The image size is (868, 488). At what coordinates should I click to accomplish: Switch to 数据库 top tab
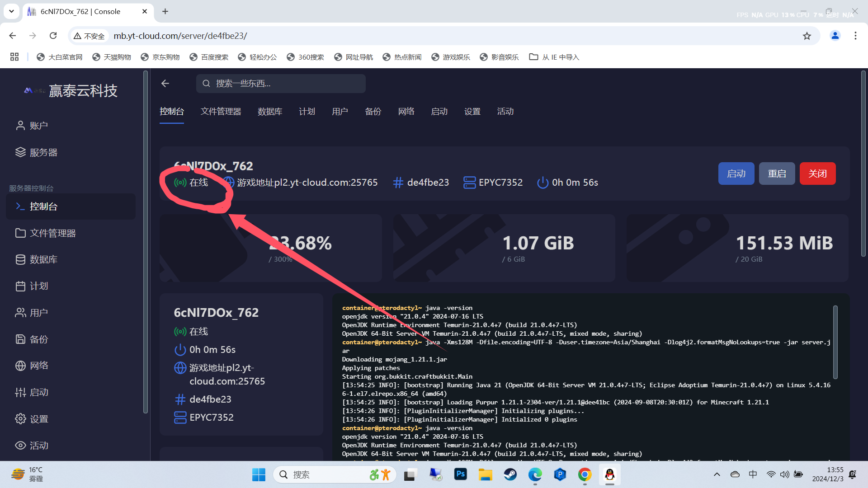[x=270, y=112]
